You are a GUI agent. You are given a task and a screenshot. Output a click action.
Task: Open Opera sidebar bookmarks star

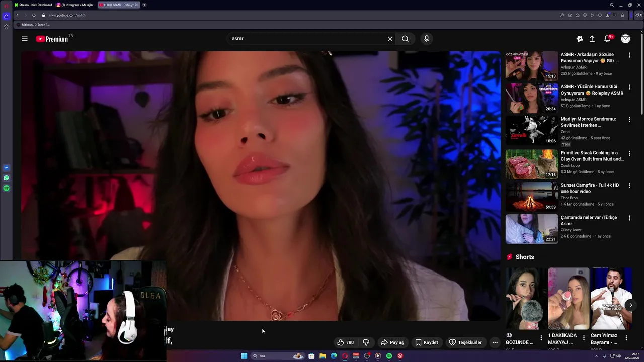tap(6, 26)
